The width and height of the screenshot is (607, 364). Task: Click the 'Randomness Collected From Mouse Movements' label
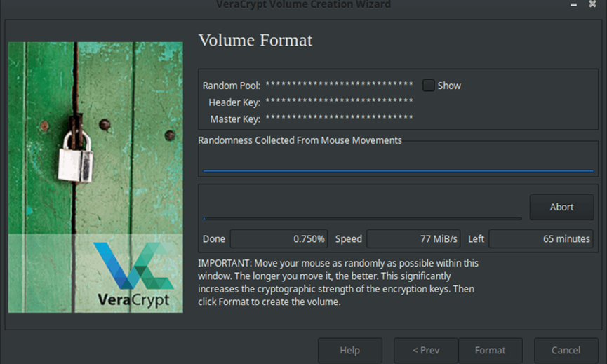pos(300,140)
